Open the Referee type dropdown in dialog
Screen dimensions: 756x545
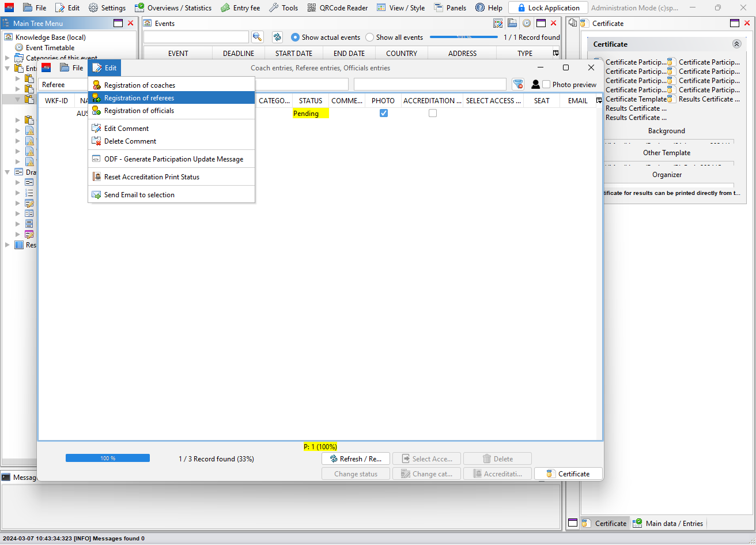click(64, 84)
